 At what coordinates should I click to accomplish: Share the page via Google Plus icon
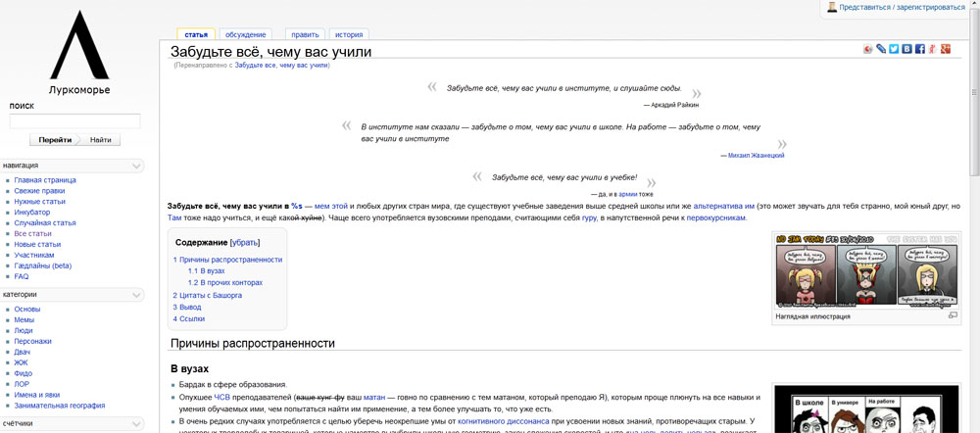point(946,49)
